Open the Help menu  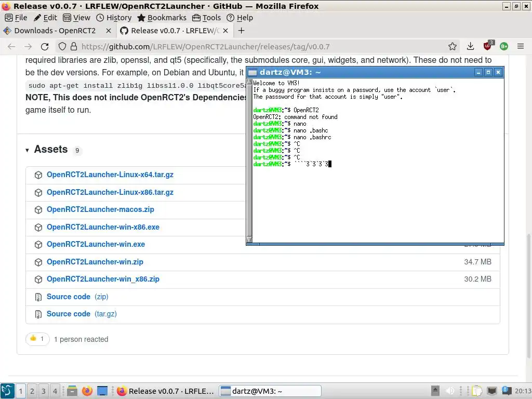click(240, 18)
